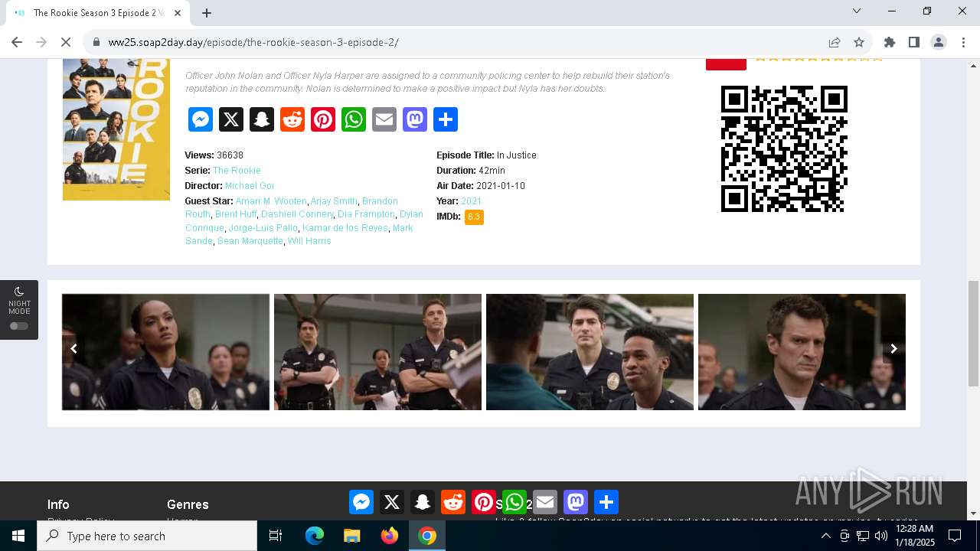
Task: Open File Explorer from the taskbar
Action: click(351, 536)
